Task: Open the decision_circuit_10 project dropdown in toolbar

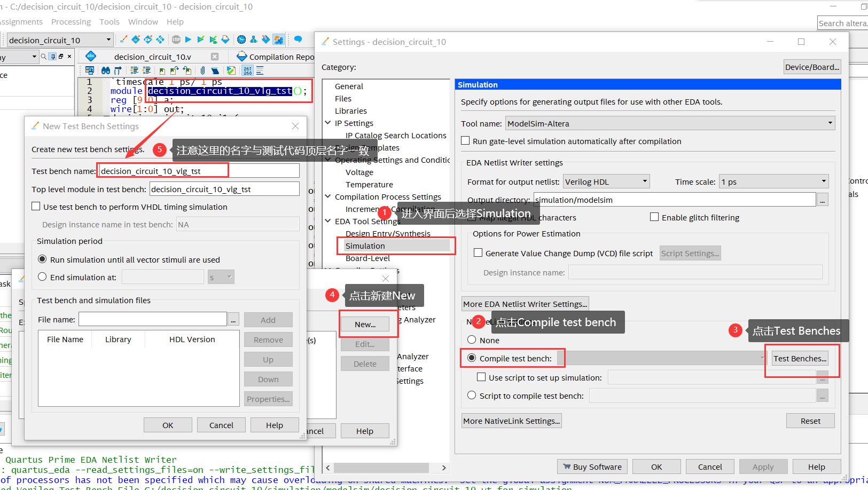Action: pos(60,40)
